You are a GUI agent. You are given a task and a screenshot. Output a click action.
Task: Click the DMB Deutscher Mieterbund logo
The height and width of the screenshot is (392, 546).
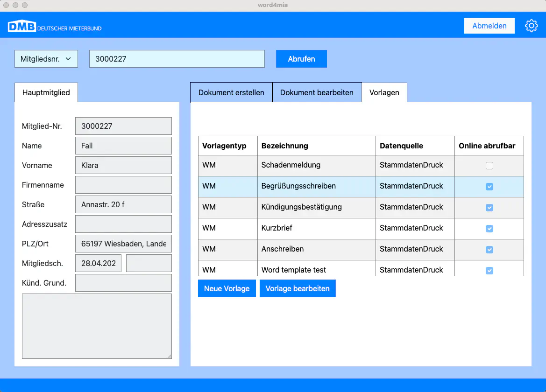tap(55, 27)
